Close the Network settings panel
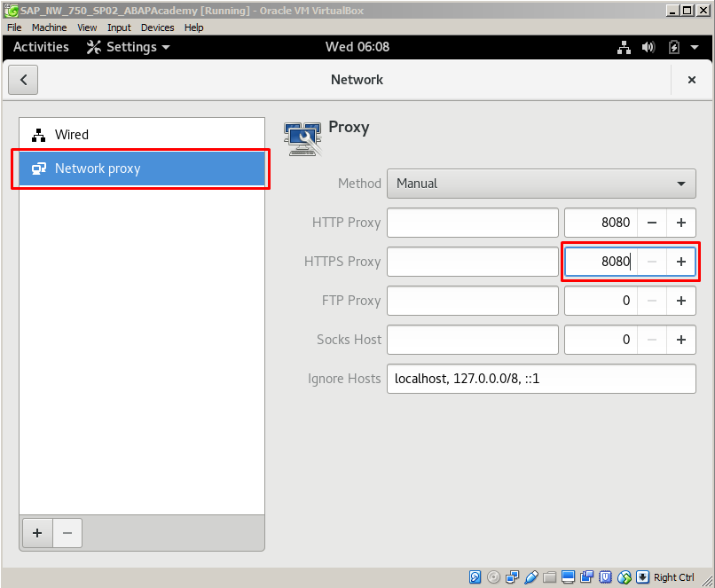The height and width of the screenshot is (588, 715). [692, 80]
